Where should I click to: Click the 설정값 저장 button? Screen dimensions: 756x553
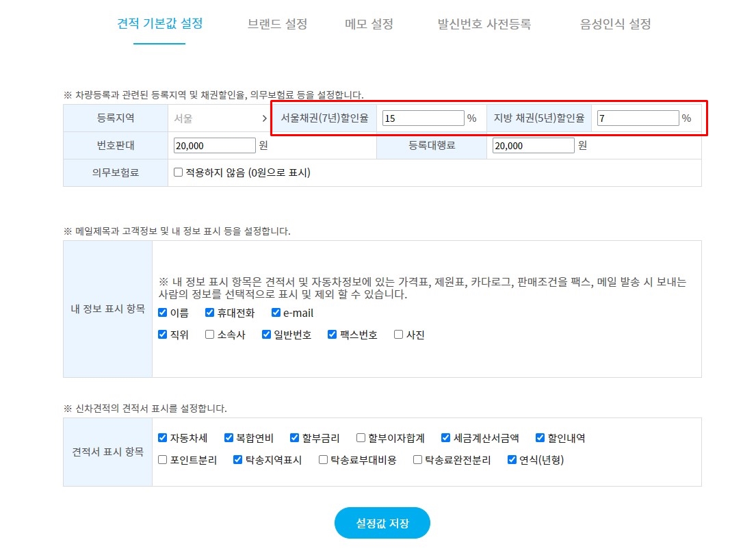[x=382, y=523]
